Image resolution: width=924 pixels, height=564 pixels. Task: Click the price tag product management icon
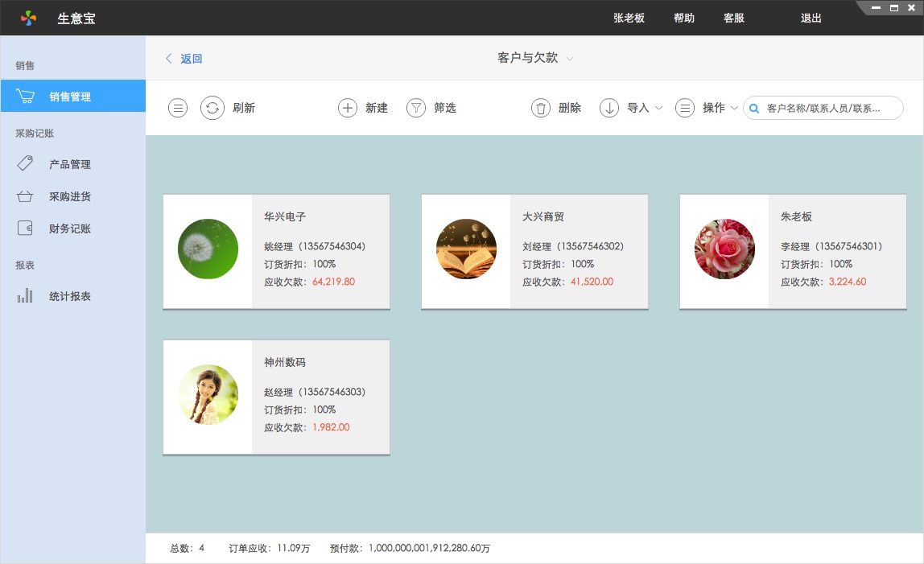pyautogui.click(x=25, y=164)
